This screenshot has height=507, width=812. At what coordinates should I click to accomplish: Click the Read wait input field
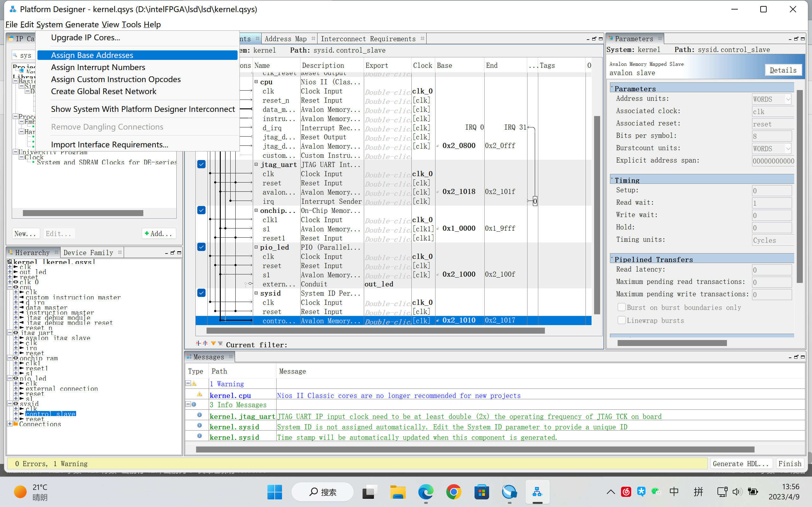tap(771, 203)
